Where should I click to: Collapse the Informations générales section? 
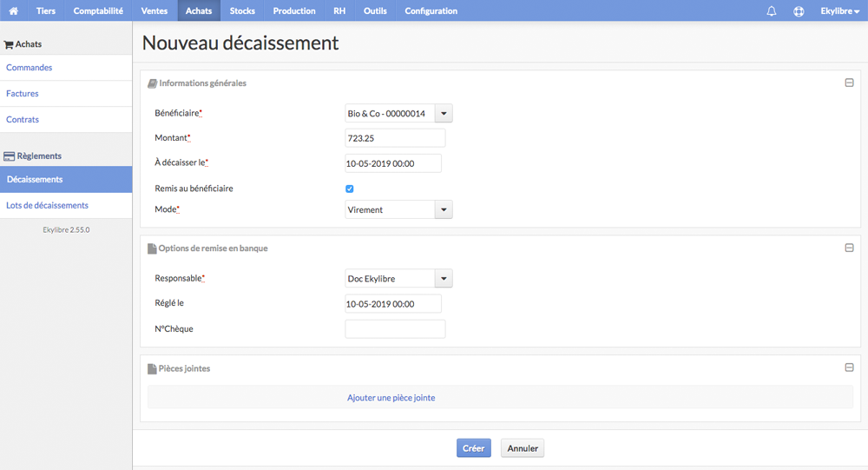coord(849,83)
